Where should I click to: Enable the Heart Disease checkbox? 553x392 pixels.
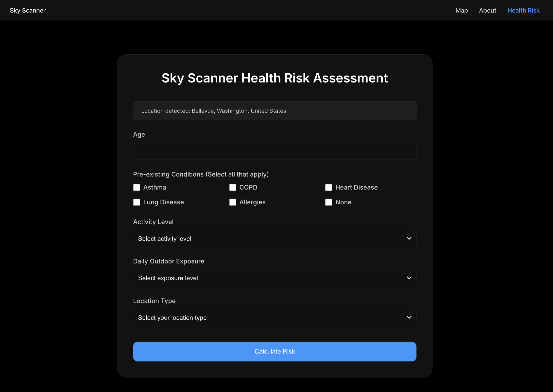click(328, 187)
